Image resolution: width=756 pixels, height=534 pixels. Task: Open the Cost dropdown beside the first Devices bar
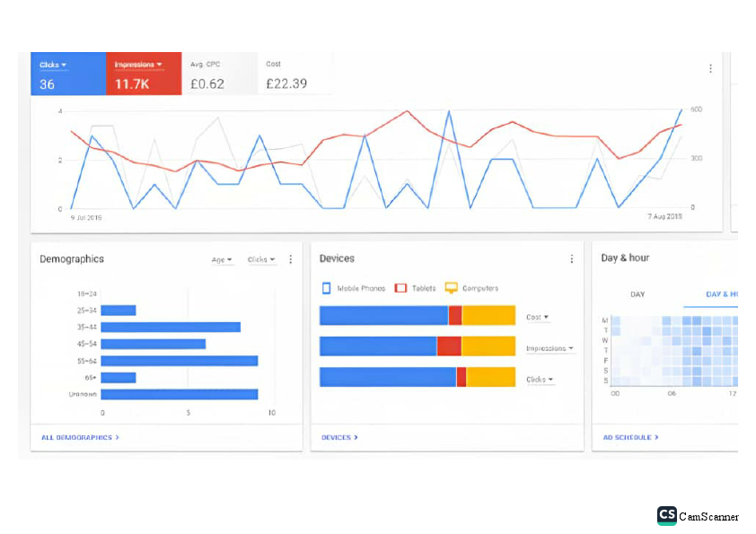click(x=539, y=316)
